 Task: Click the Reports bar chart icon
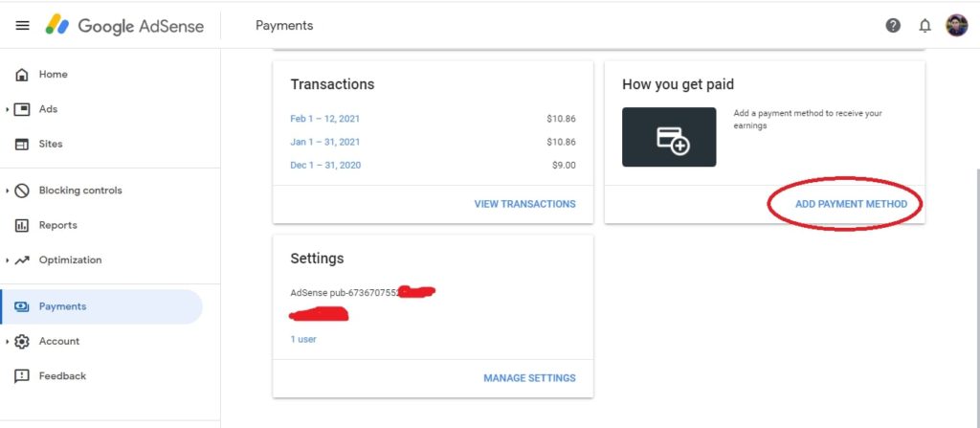click(22, 225)
